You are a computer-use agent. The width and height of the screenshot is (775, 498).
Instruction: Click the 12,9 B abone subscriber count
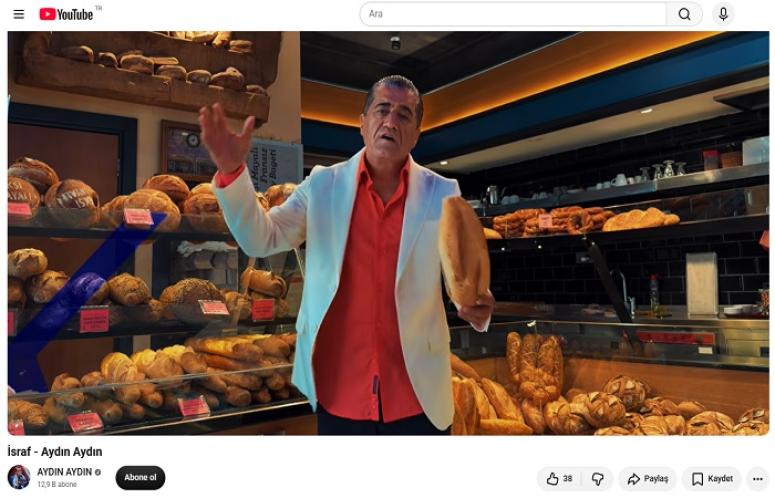[57, 485]
